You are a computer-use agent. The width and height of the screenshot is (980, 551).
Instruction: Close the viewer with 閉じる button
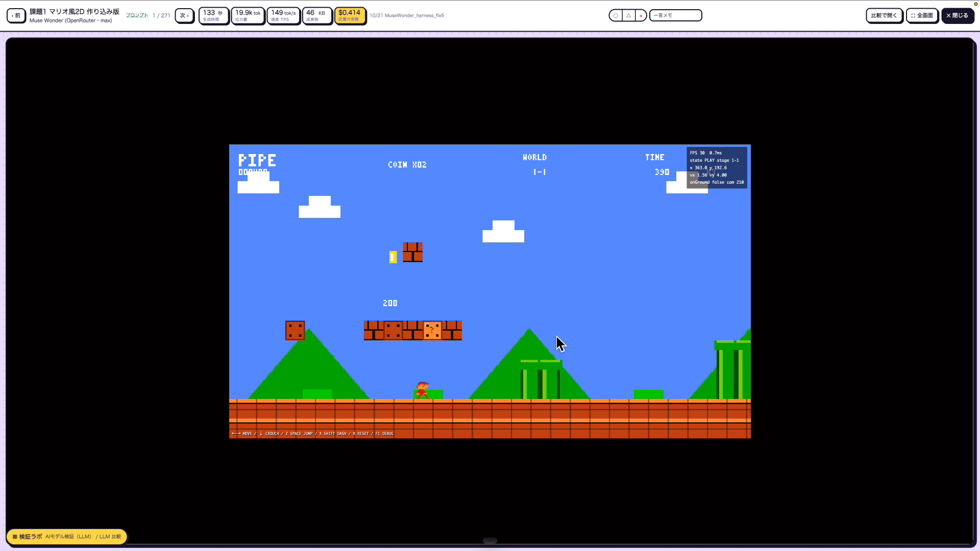click(958, 15)
